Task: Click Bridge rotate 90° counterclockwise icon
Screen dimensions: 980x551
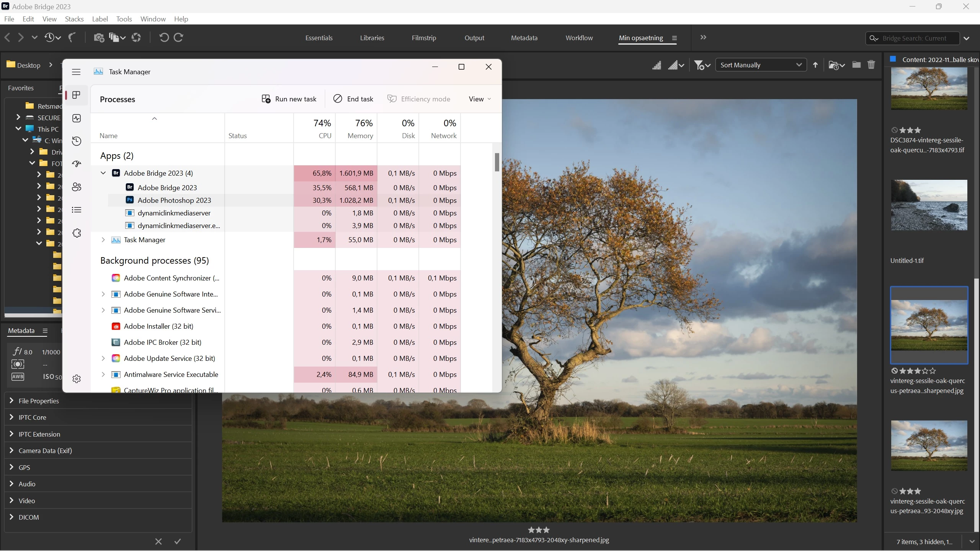Action: point(164,37)
